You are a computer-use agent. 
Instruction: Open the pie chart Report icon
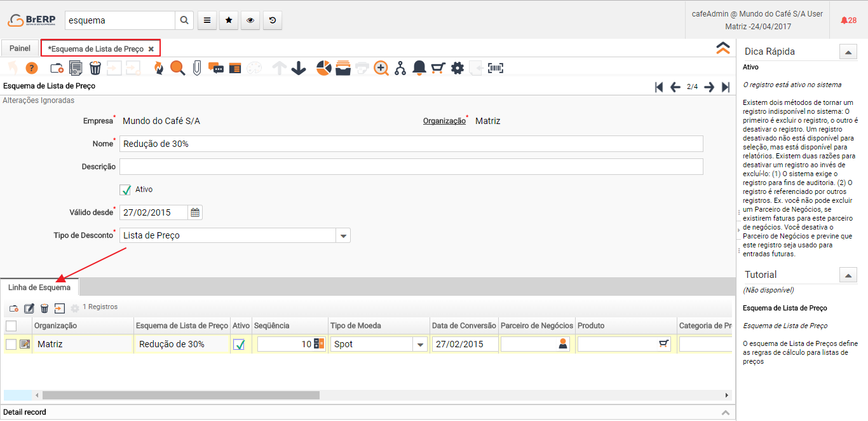click(324, 68)
